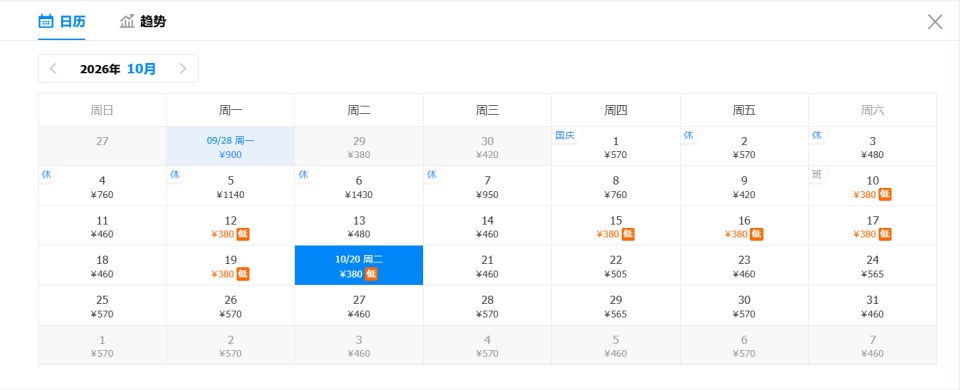
Task: Select 09/28 周一 priced ¥900
Action: pos(230,146)
